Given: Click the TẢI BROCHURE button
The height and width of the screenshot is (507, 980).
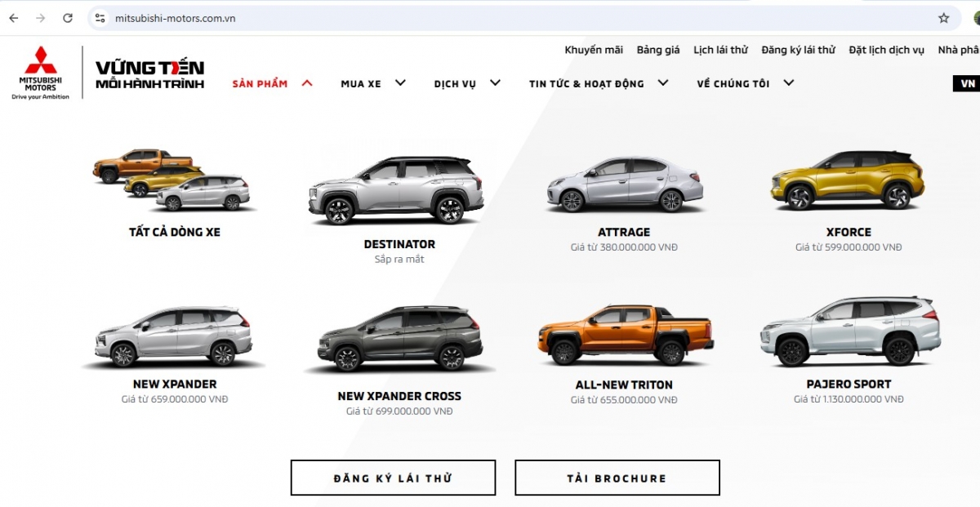Looking at the screenshot, I should pos(617,478).
